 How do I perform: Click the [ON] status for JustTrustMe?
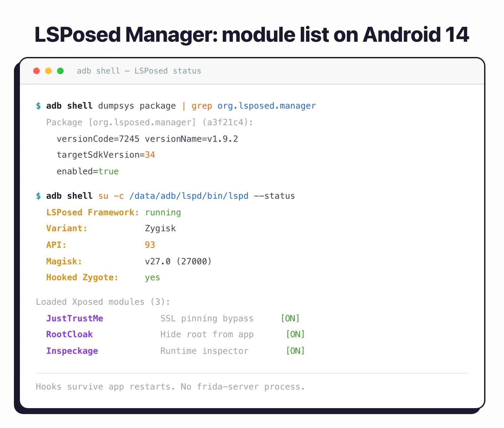290,318
